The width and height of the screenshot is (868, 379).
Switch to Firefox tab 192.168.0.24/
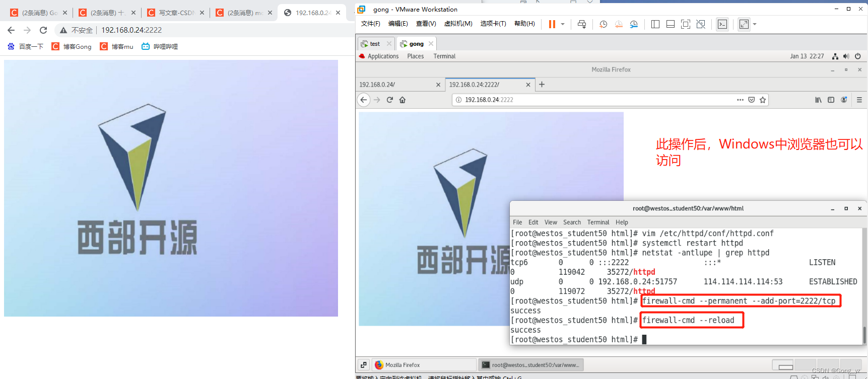click(400, 85)
